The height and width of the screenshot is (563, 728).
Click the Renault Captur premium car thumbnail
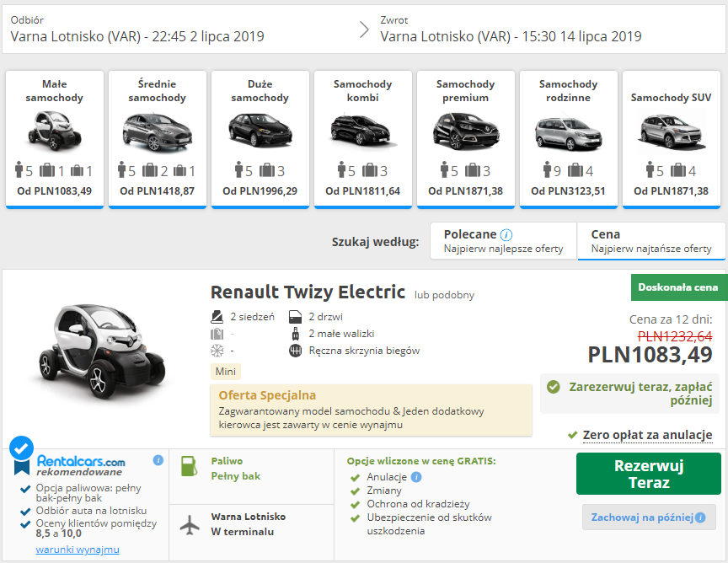tap(466, 131)
